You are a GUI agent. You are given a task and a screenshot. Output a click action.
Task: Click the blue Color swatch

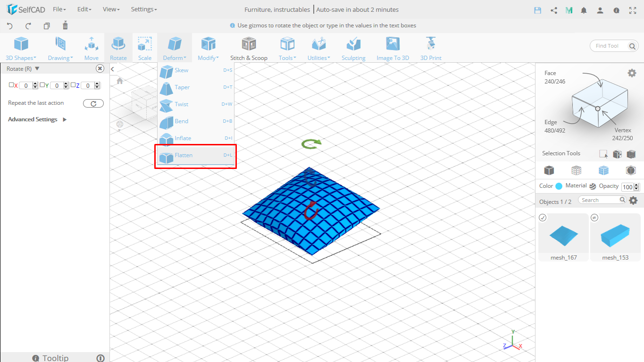[x=559, y=186]
